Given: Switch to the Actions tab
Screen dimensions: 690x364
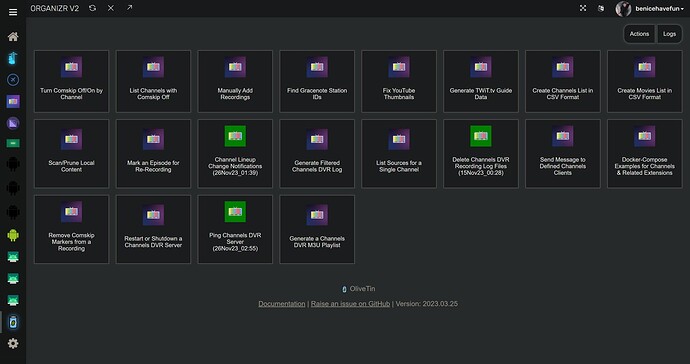Looking at the screenshot, I should [x=639, y=34].
